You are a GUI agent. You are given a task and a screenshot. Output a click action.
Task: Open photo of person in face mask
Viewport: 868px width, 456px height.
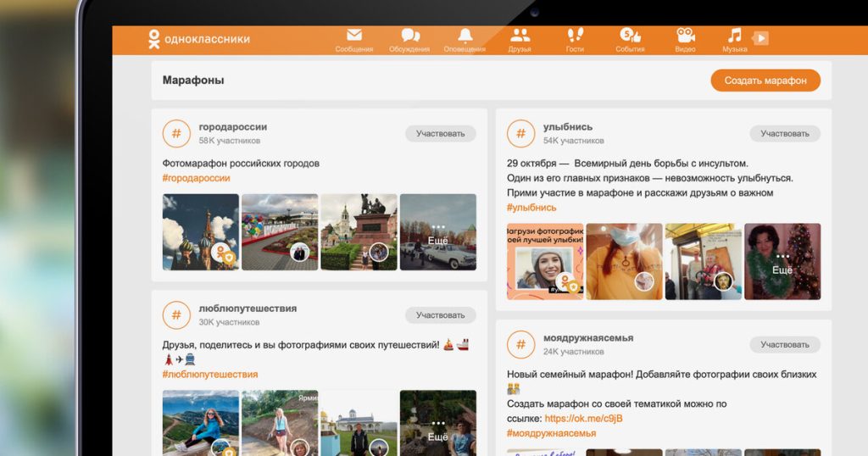coord(624,261)
